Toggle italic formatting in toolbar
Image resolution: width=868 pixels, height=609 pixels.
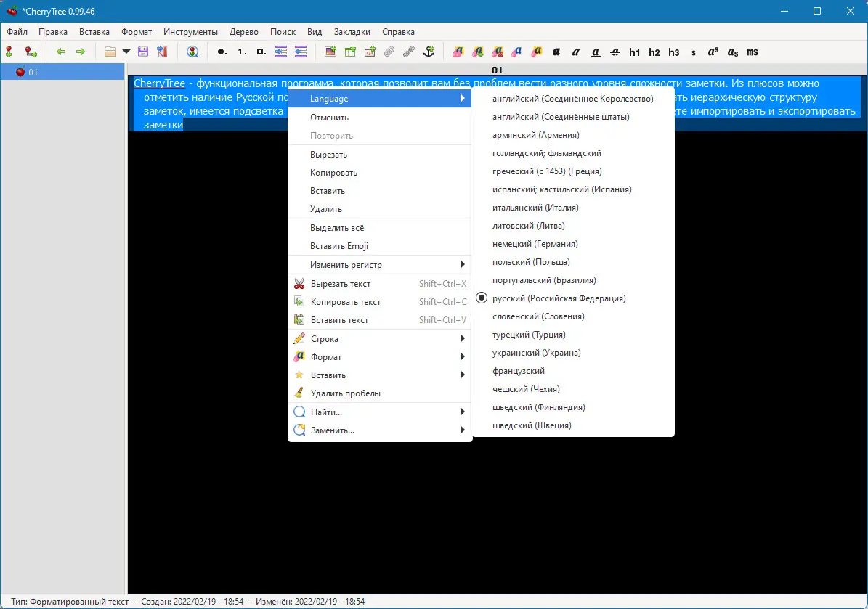click(576, 52)
